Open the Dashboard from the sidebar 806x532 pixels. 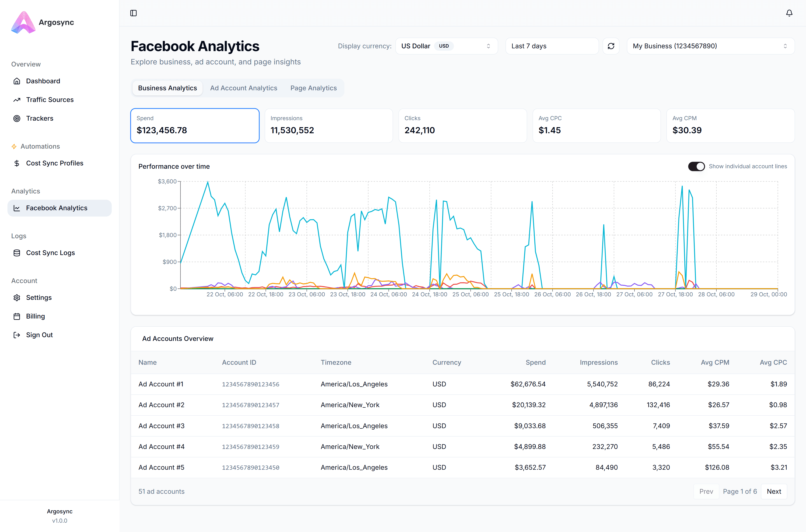pyautogui.click(x=43, y=81)
